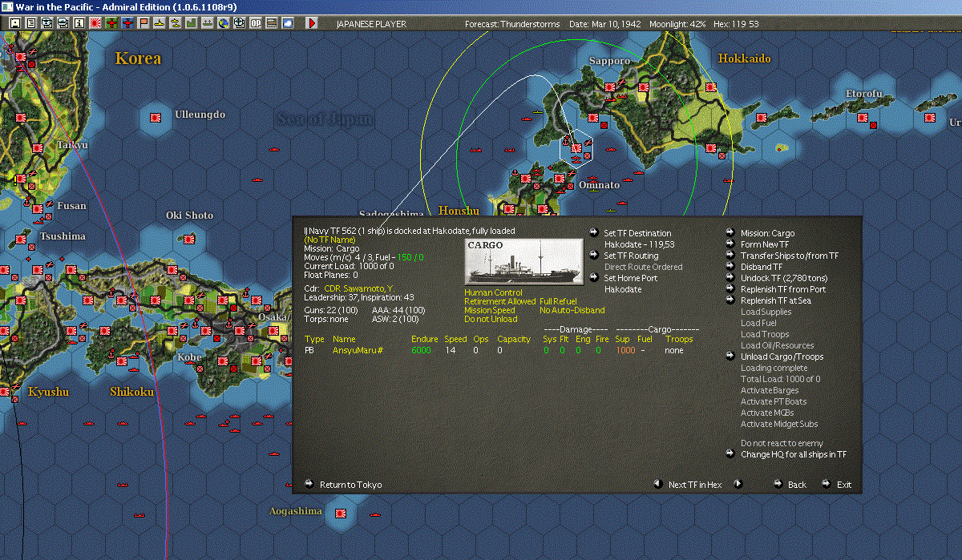Click the red end-turn arrow icon
Screen dimensions: 962x560
[x=312, y=23]
